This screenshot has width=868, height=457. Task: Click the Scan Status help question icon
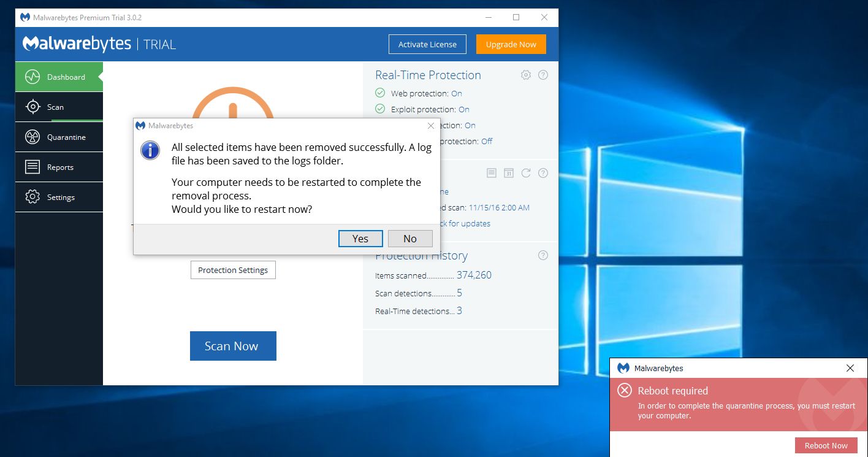[543, 173]
